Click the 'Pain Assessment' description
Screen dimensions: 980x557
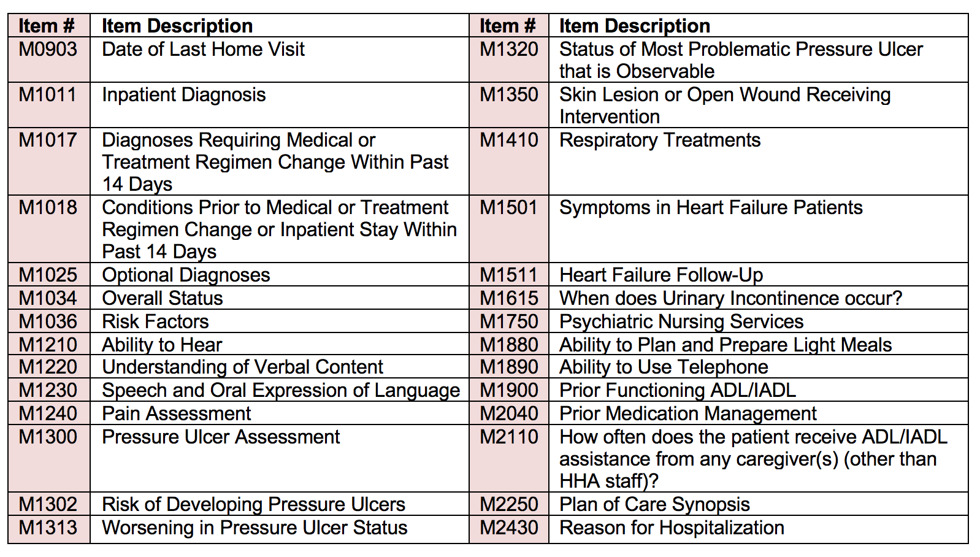coord(176,413)
